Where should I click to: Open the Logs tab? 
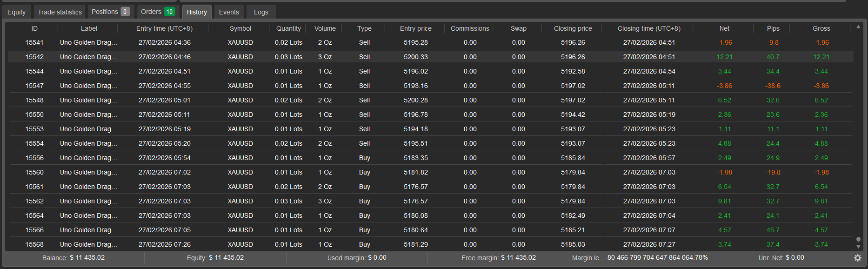[x=261, y=12]
